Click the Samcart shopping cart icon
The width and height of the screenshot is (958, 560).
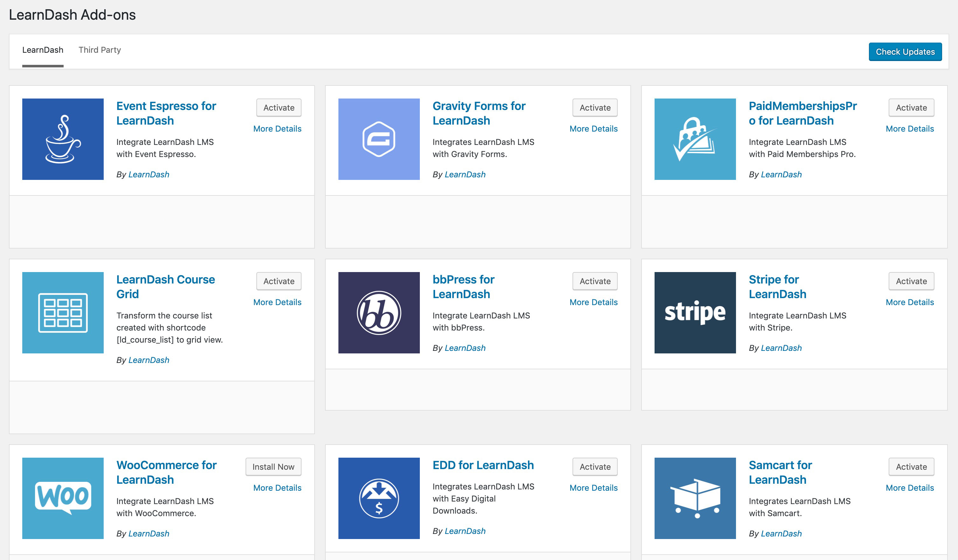(x=695, y=498)
